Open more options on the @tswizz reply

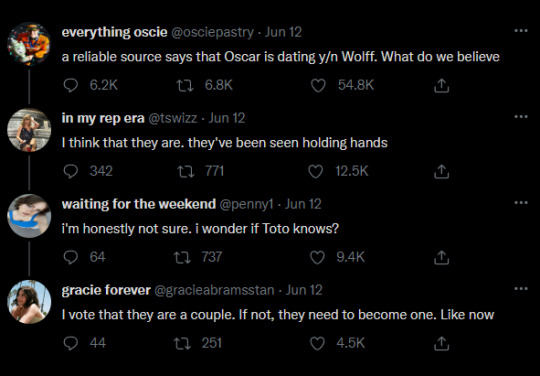[x=521, y=116]
